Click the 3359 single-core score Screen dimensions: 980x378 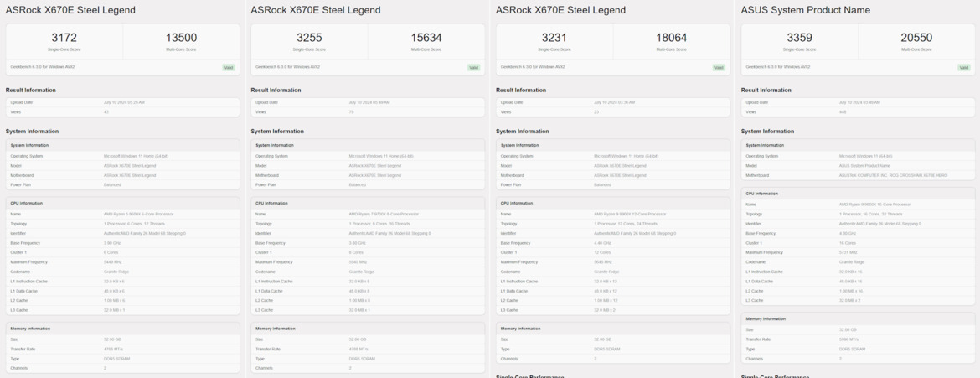(799, 38)
